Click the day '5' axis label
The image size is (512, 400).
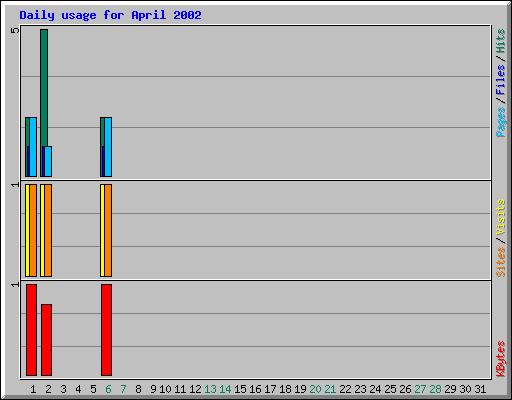click(93, 389)
